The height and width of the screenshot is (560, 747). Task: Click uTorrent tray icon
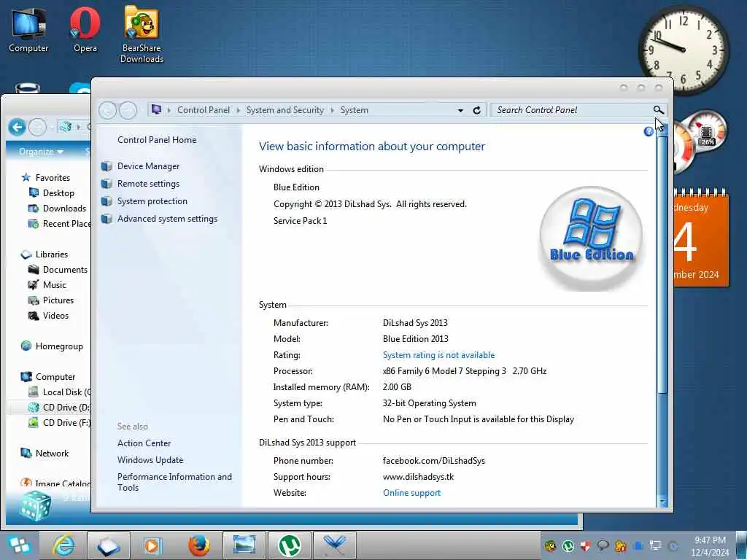click(568, 545)
